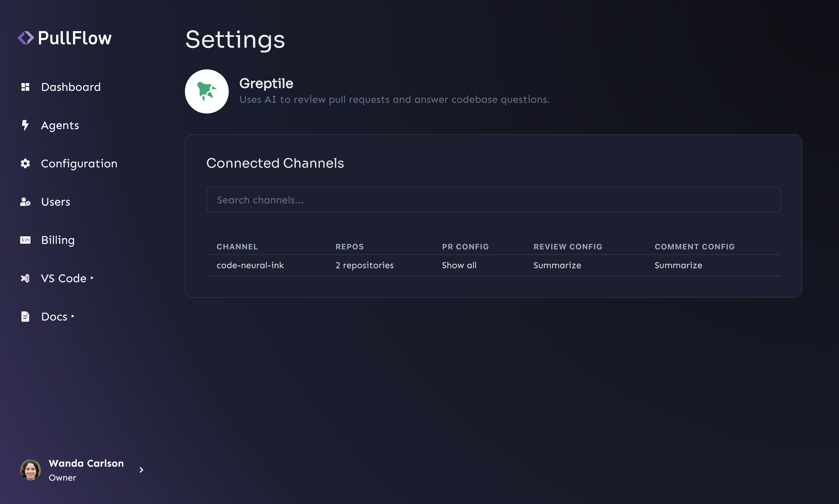This screenshot has height=504, width=839.
Task: Navigate to the Users page
Action: pyautogui.click(x=55, y=202)
